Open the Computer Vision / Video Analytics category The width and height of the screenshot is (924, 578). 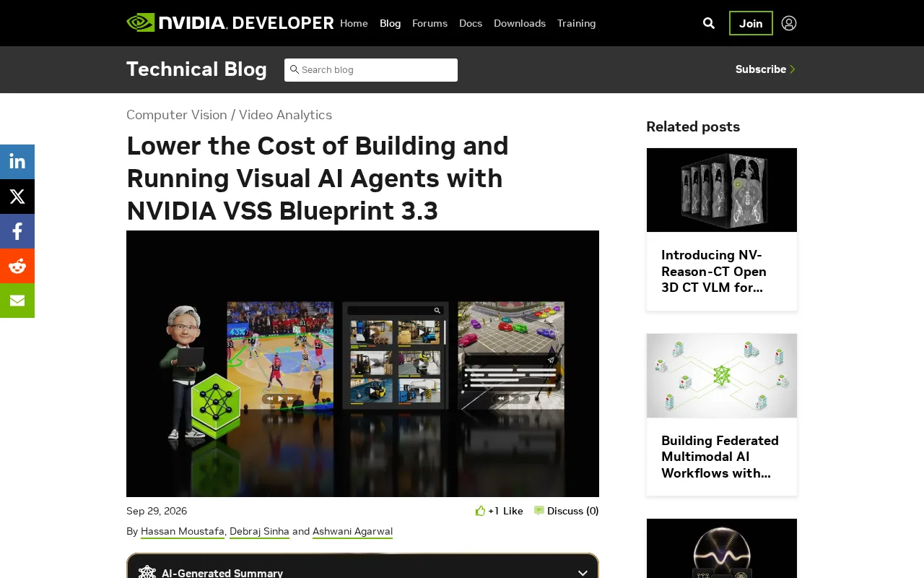[229, 115]
